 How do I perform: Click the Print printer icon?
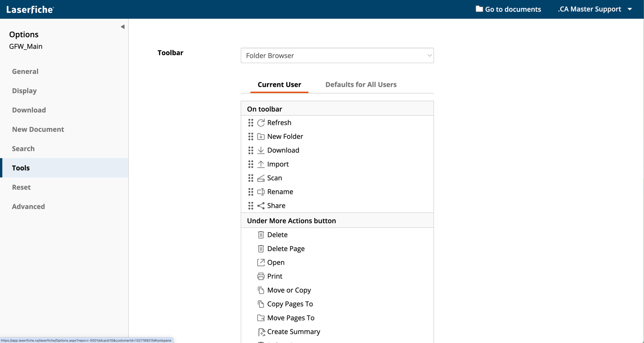coord(261,276)
